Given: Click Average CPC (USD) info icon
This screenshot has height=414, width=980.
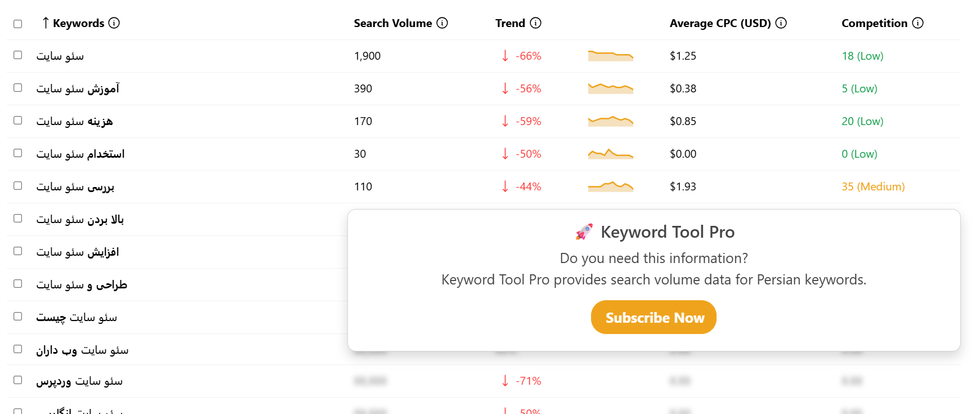Looking at the screenshot, I should pos(781,23).
